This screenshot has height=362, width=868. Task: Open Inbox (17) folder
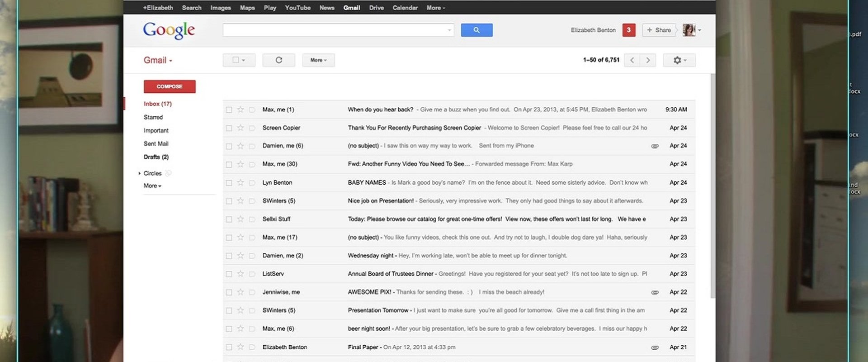click(x=158, y=104)
